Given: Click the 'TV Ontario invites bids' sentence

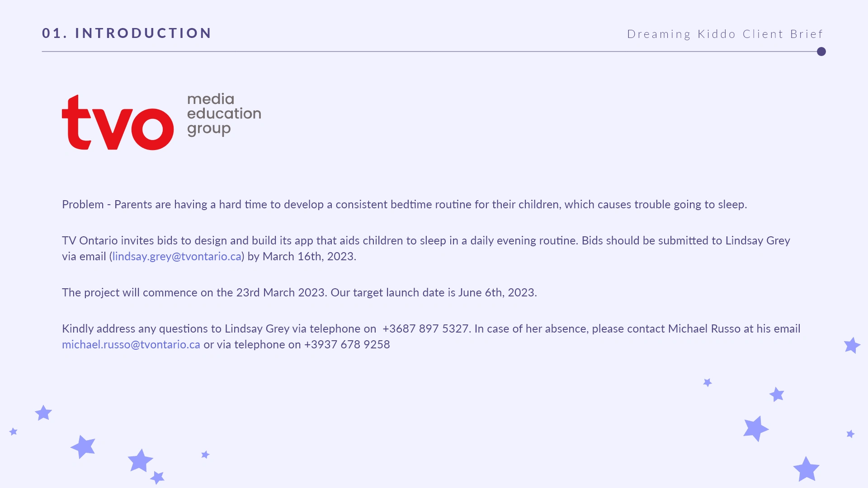Looking at the screenshot, I should point(320,241).
